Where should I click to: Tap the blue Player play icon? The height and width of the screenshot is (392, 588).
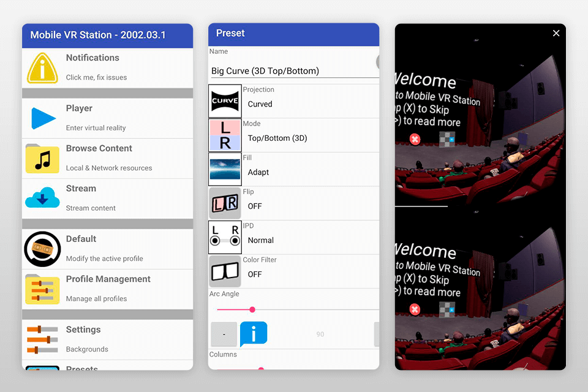coord(43,118)
